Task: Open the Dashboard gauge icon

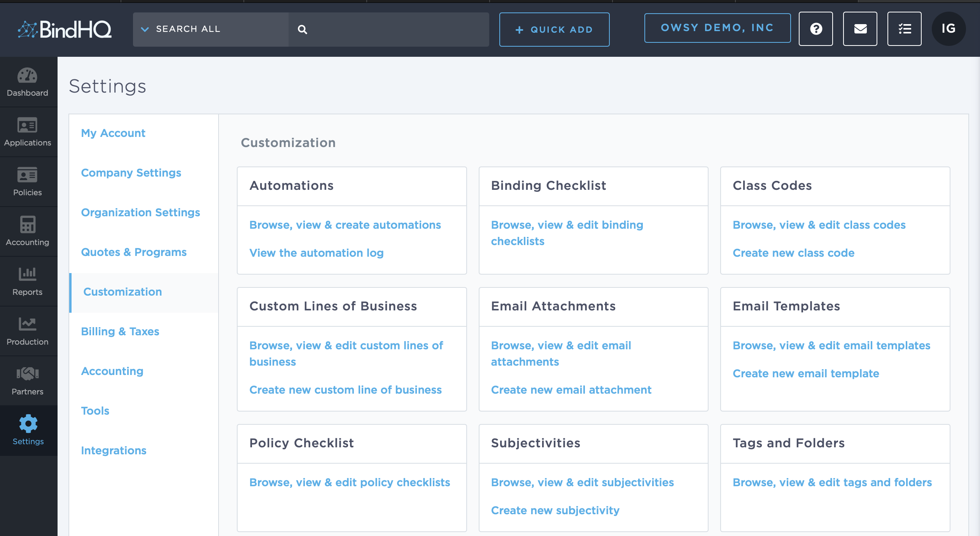Action: point(27,75)
